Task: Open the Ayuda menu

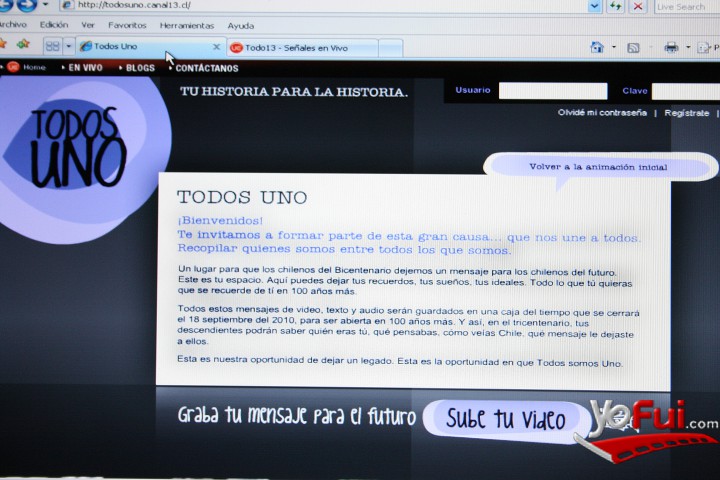Action: tap(241, 26)
